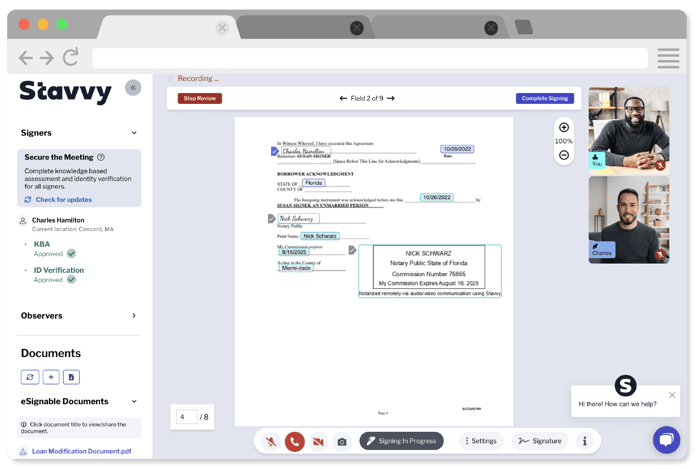Viewport: 700px width, 469px height.
Task: Click Signing In Progress button
Action: click(x=401, y=441)
